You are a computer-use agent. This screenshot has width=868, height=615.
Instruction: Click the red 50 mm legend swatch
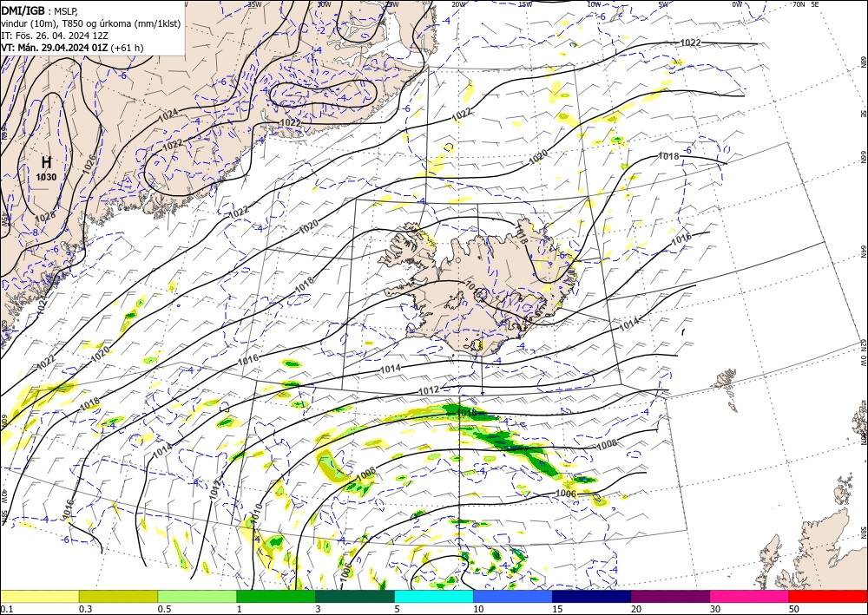(x=828, y=596)
